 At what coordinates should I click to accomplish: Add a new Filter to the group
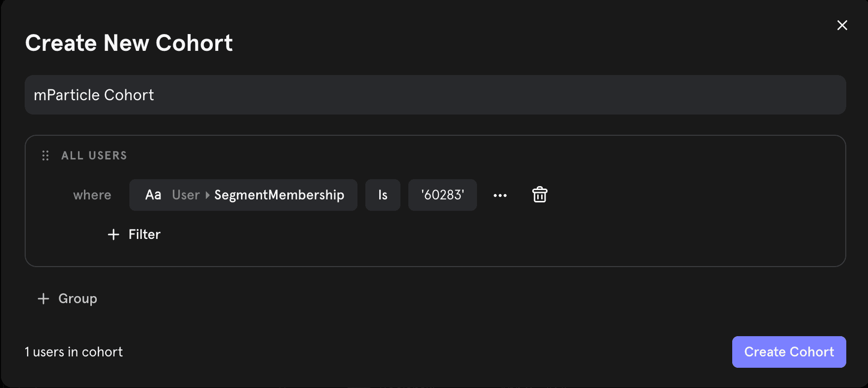(x=134, y=234)
